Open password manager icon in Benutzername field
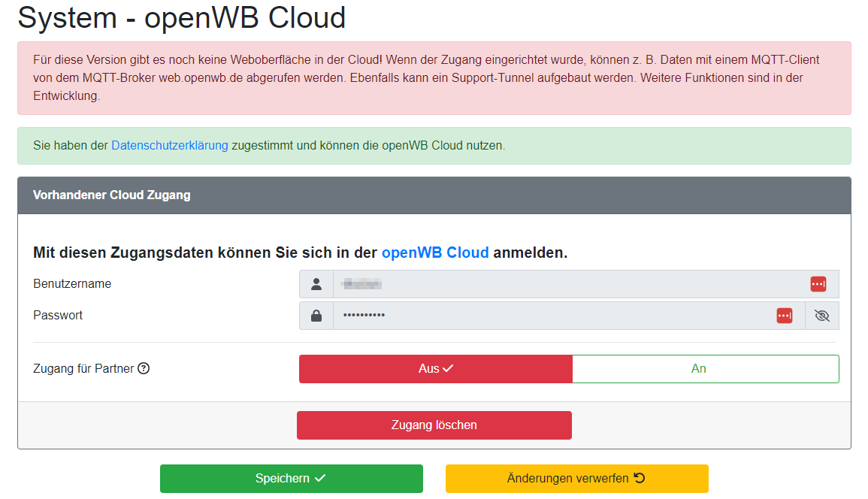The height and width of the screenshot is (499, 868). 818,284
